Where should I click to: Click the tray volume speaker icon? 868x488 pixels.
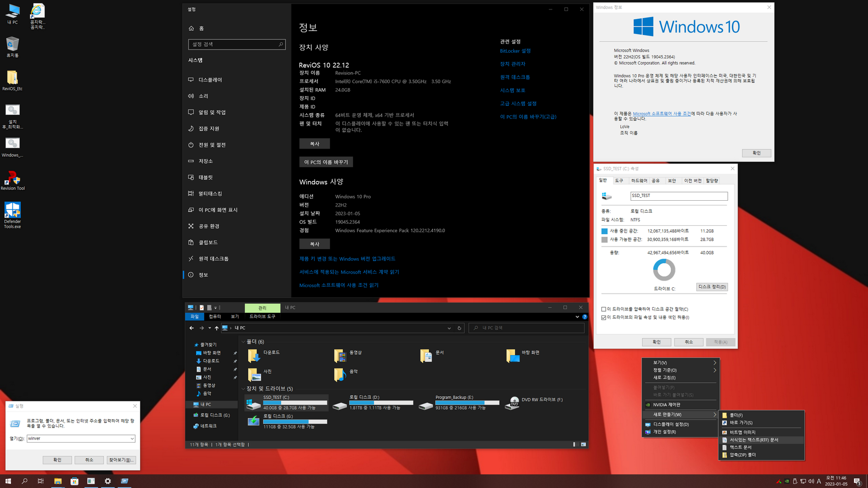[811, 481]
